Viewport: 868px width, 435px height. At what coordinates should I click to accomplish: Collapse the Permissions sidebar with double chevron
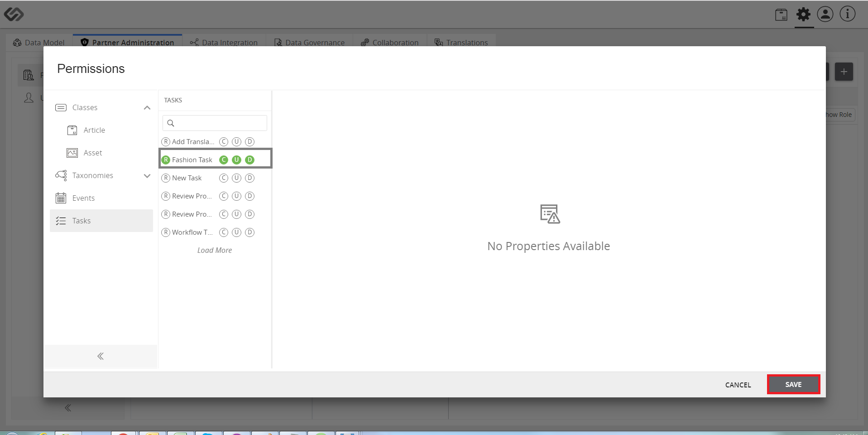[x=101, y=356]
